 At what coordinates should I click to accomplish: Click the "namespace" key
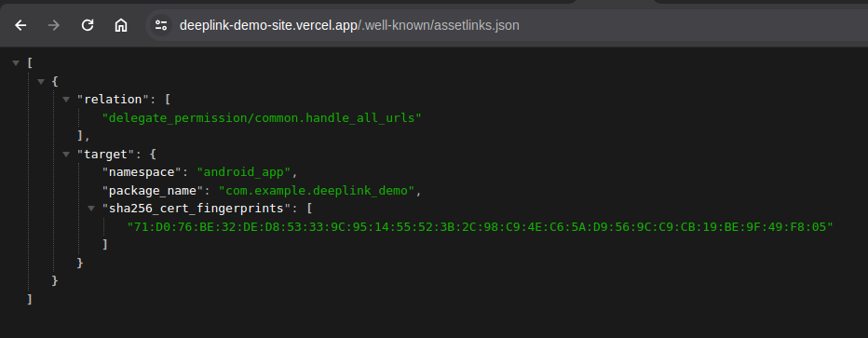[x=142, y=172]
